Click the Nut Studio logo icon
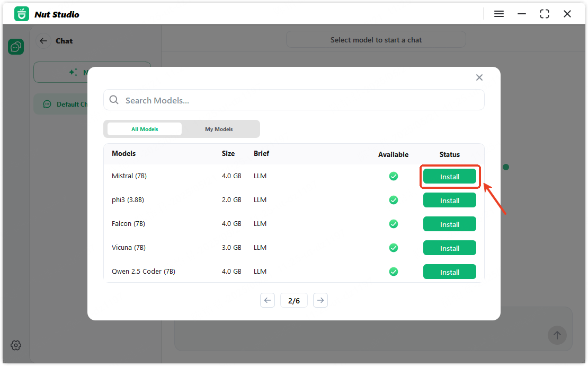 click(22, 14)
